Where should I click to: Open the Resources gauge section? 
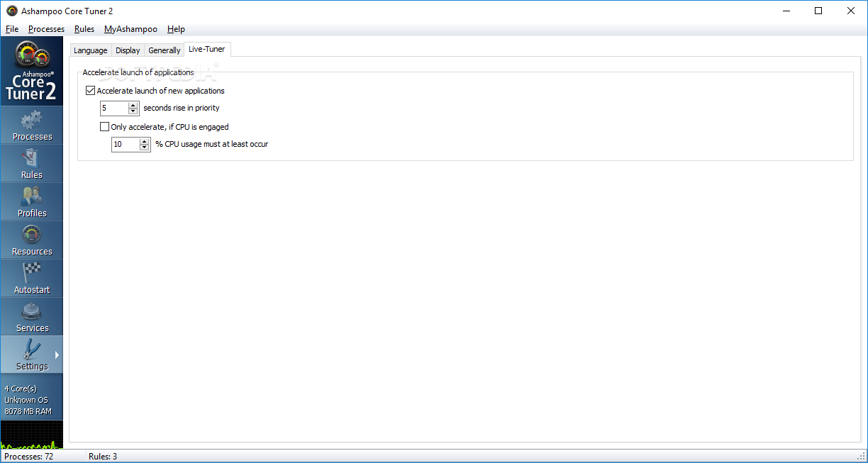[32, 240]
